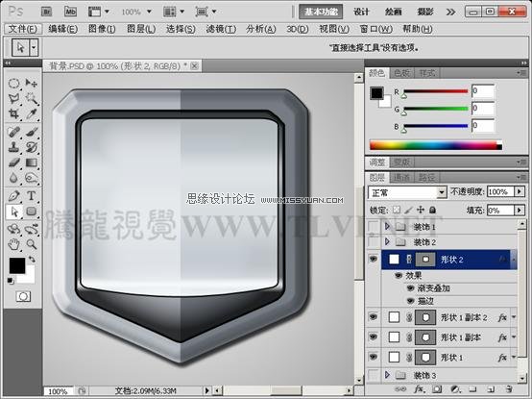Screen dimensions: 532x399
Task: Collapse effects of 形状 1 副本 2
Action: 514,317
